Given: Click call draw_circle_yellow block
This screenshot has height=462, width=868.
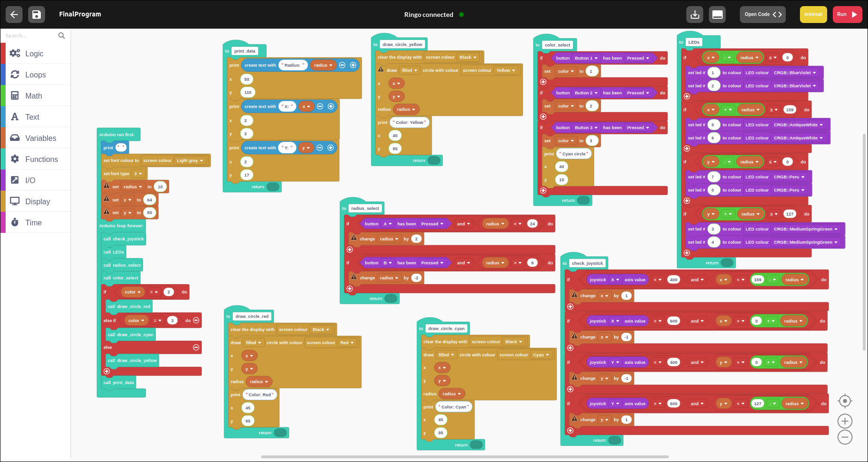Looking at the screenshot, I should [x=132, y=361].
